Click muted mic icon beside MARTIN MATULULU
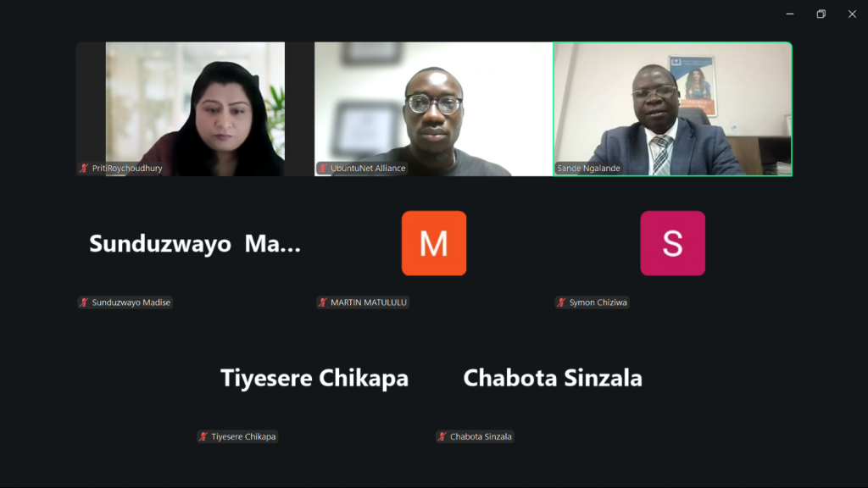Image resolution: width=868 pixels, height=488 pixels. click(323, 302)
